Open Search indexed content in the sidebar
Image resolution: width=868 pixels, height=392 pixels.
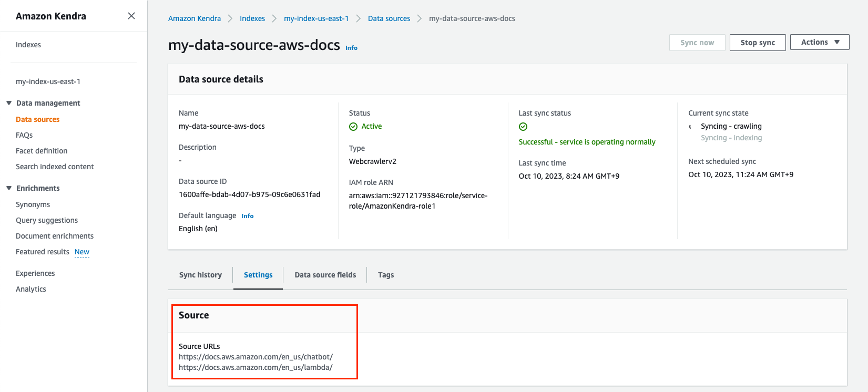(x=55, y=167)
